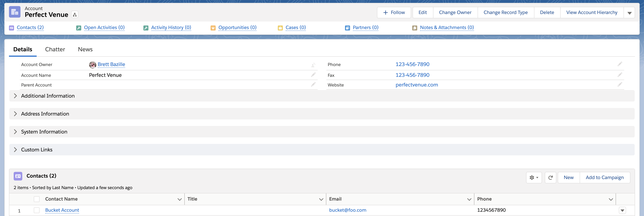Viewport: 644px width, 216px height.
Task: Click the Opportunities crown icon
Action: click(213, 28)
